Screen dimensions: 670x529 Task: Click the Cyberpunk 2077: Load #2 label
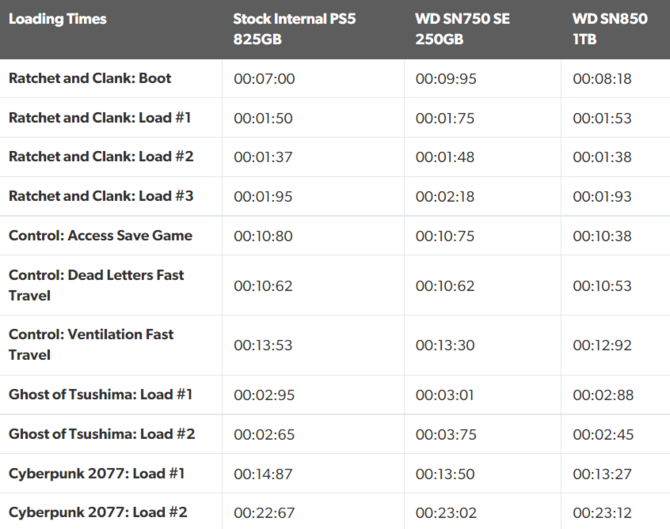pyautogui.click(x=98, y=512)
